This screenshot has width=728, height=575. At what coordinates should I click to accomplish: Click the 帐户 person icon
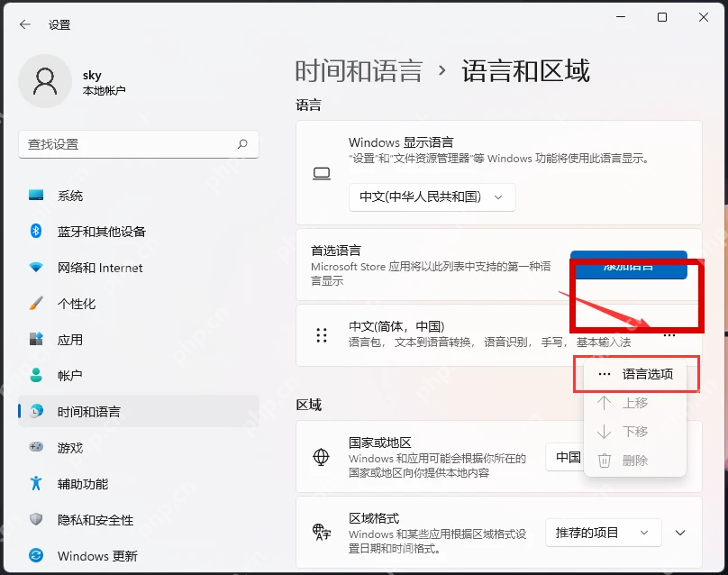(36, 375)
